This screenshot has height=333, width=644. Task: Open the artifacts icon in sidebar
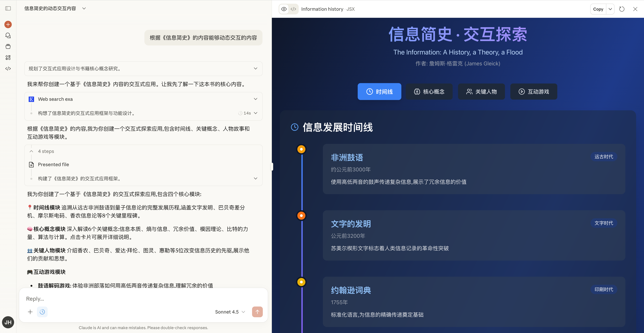[8, 58]
